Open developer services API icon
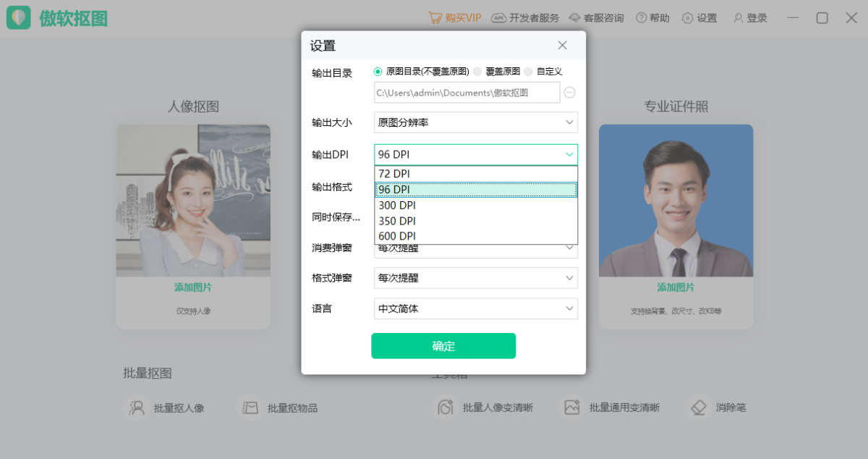This screenshot has height=459, width=868. tap(498, 18)
